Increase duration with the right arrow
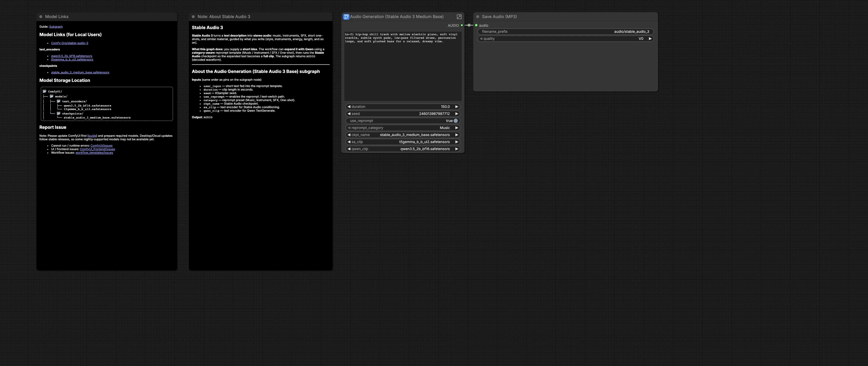The image size is (868, 366). pyautogui.click(x=457, y=107)
